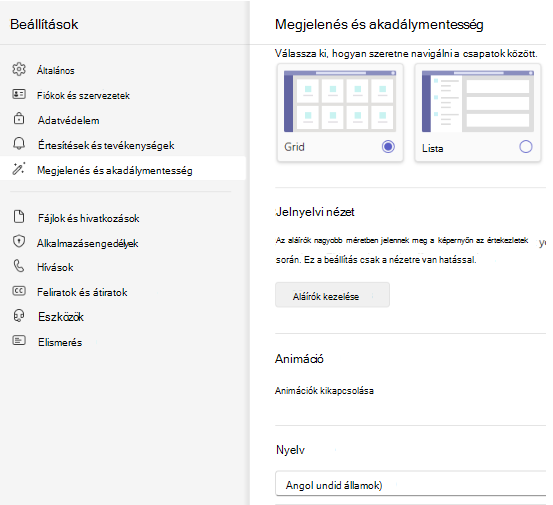Click the Jelnyelvi nézet heading
The image size is (553, 505).
click(x=315, y=212)
